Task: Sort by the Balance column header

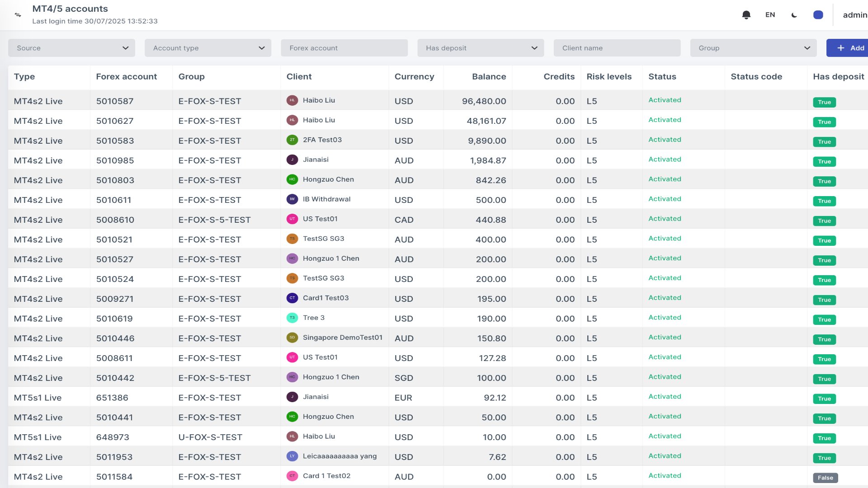Action: (x=489, y=76)
